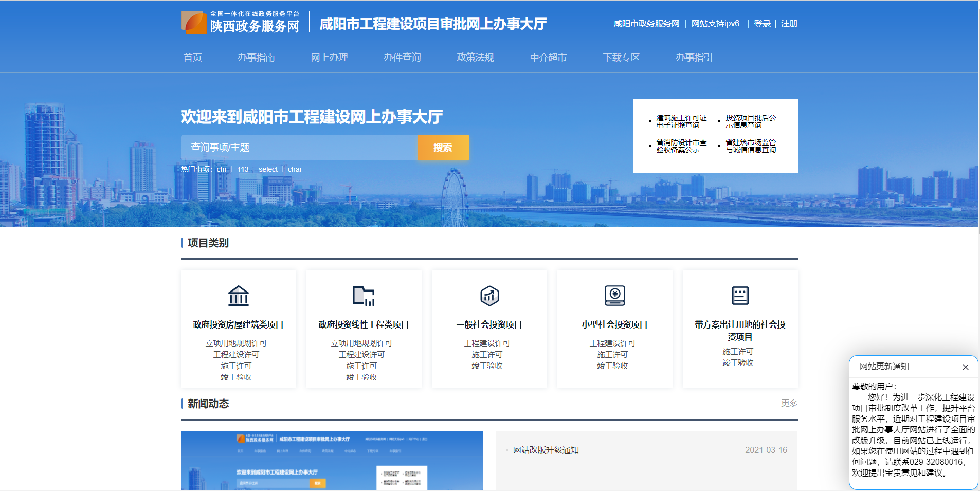Image resolution: width=980 pixels, height=491 pixels.
Task: Click the 带方案出让用地 document list icon
Action: (x=740, y=296)
